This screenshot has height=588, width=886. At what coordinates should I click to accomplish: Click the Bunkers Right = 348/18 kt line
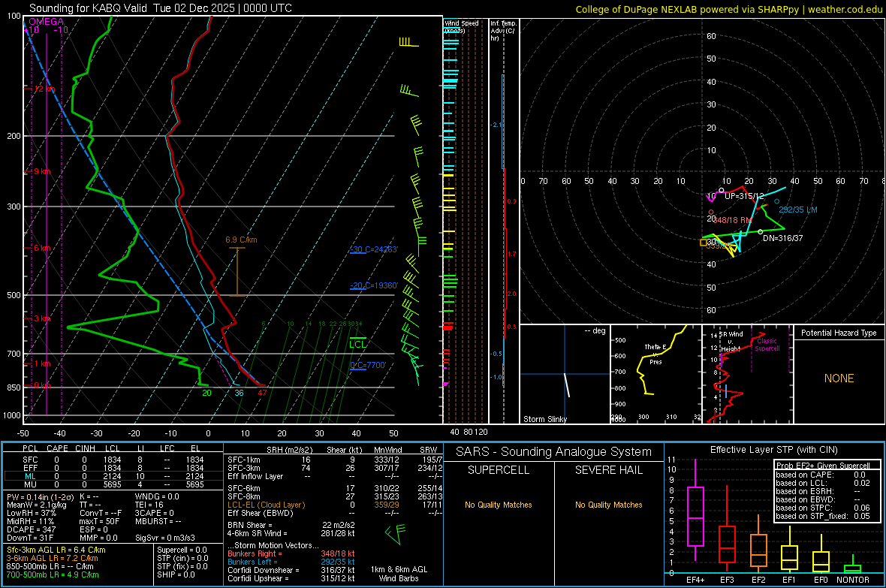click(291, 553)
